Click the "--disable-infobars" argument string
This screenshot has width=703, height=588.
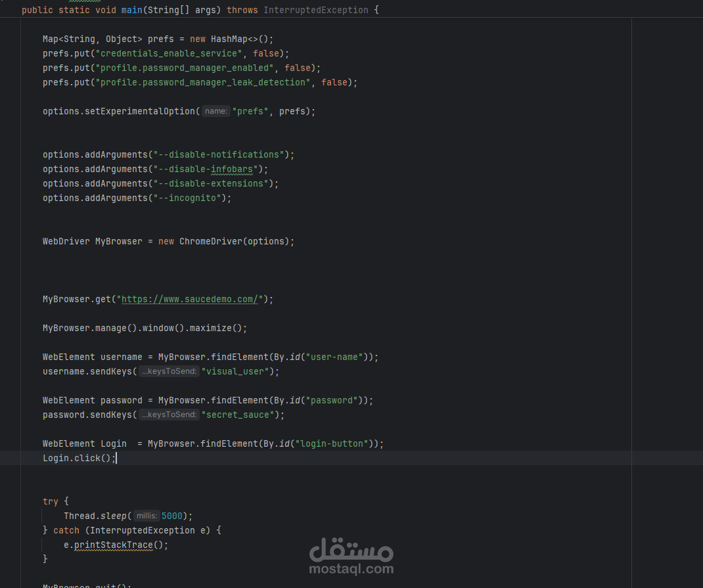coord(206,169)
